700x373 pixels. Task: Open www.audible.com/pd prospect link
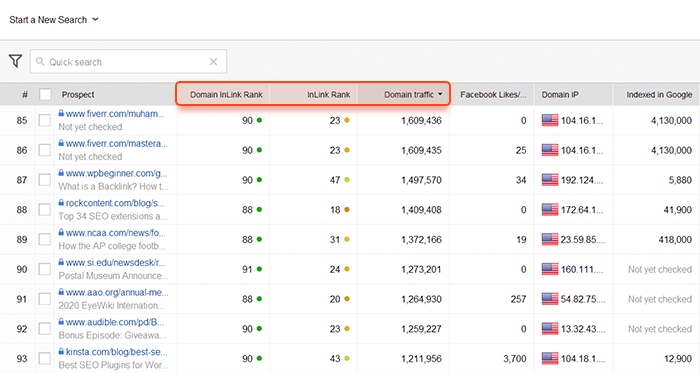(115, 322)
